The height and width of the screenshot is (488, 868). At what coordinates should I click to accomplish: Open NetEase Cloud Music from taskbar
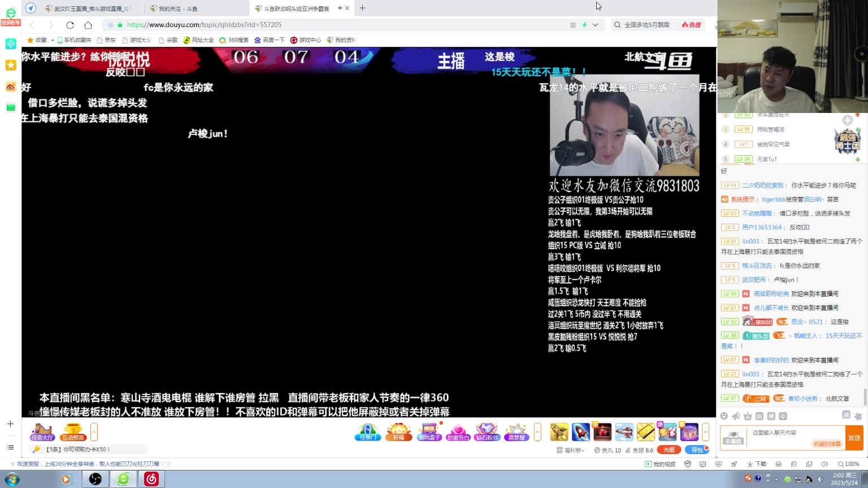(151, 479)
